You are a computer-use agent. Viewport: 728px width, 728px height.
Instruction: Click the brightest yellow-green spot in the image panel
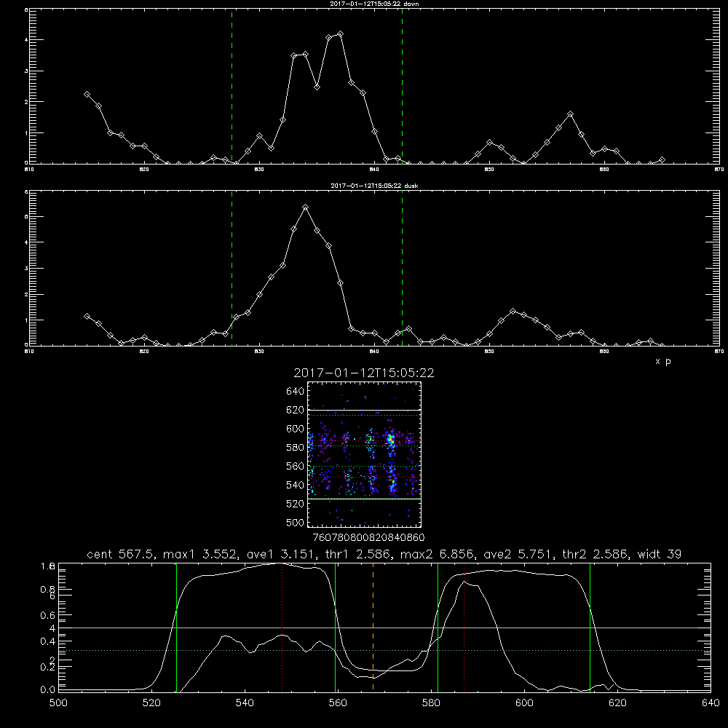tap(391, 438)
